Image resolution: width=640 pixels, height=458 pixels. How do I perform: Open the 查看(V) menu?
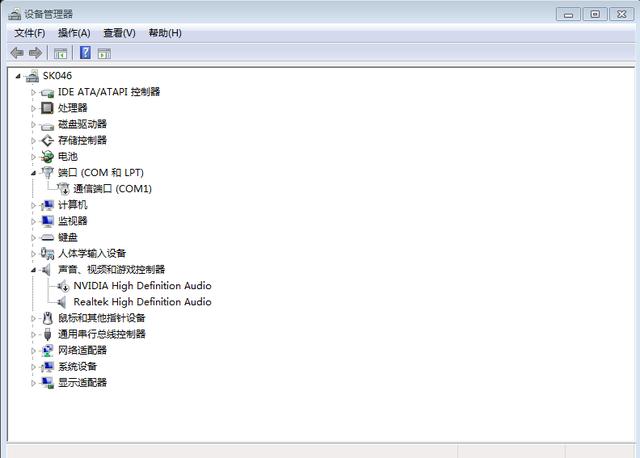[x=119, y=33]
